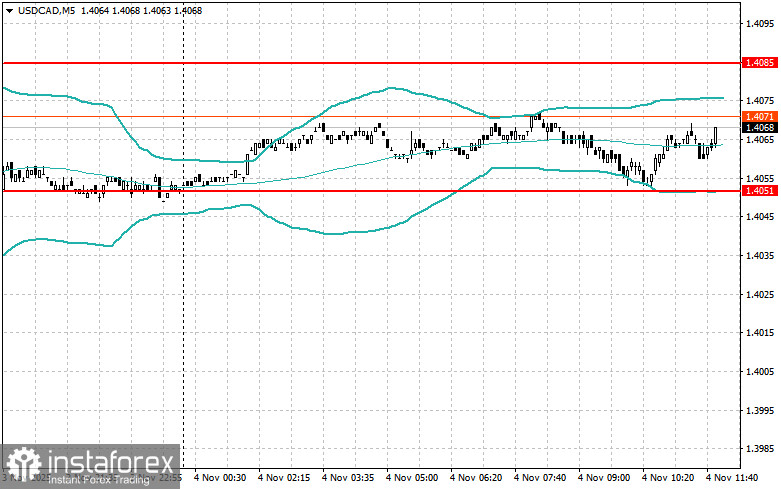Select the 1.4035 price axis value

(x=760, y=255)
